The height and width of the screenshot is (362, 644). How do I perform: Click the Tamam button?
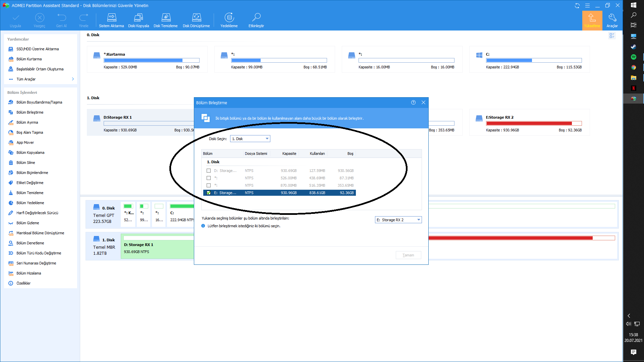(x=408, y=255)
